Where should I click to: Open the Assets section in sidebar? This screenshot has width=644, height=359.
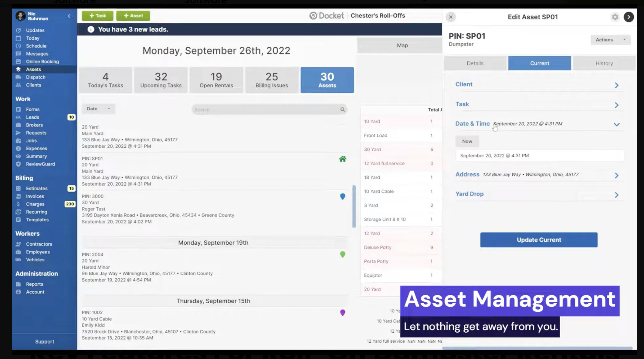33,69
